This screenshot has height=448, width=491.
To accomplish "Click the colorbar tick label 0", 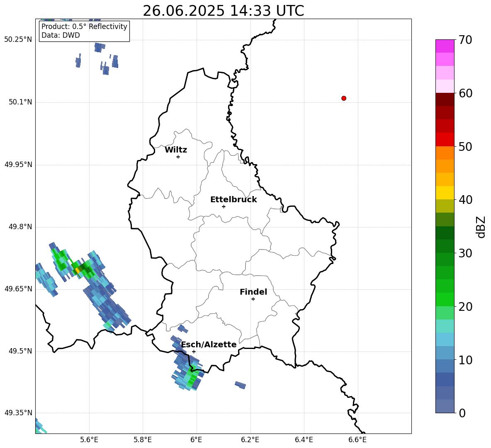I will coord(462,413).
